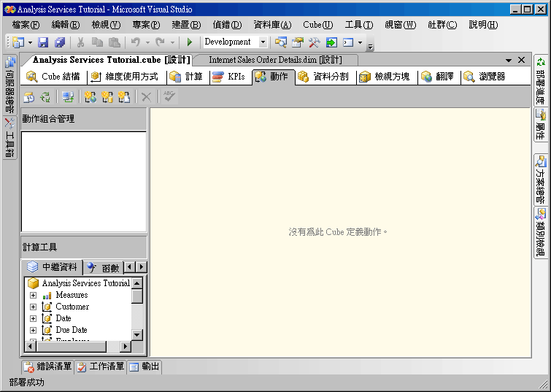Click the green arrow window toolbar icon
The width and height of the screenshot is (551, 392).
click(x=331, y=42)
